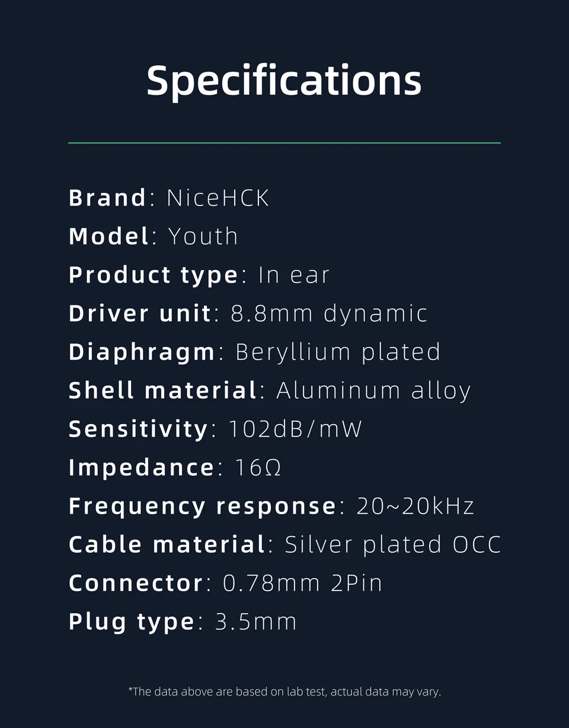This screenshot has height=728, width=569.
Task: Click the Shell material Aluminum alloy line
Action: click(x=270, y=391)
